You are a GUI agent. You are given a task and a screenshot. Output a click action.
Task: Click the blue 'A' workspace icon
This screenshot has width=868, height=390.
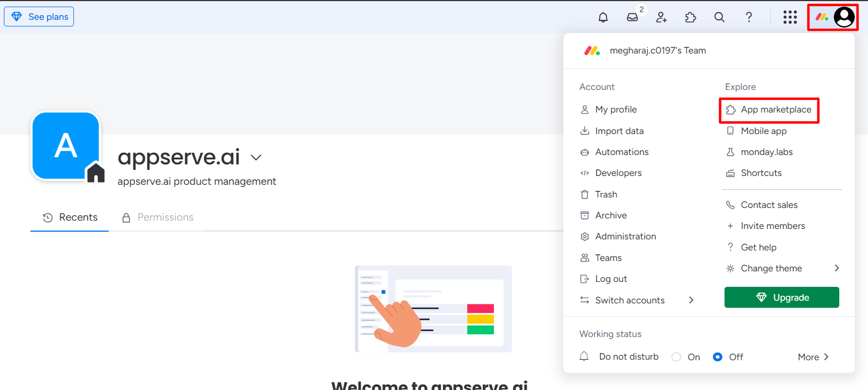[66, 146]
